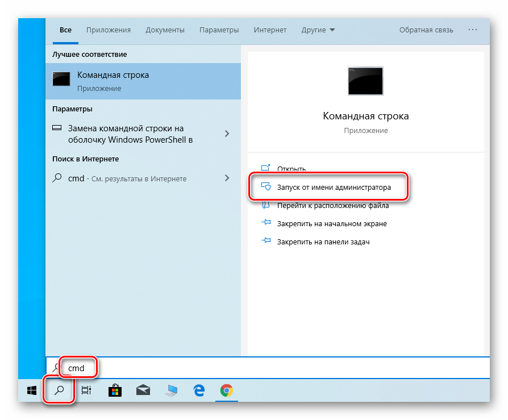The width and height of the screenshot is (508, 420).
Task: Select the Командная строка best match result
Action: pos(143,81)
